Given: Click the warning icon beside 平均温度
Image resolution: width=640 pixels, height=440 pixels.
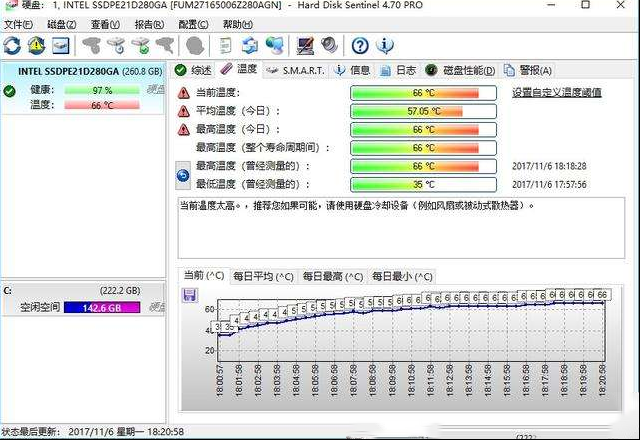Looking at the screenshot, I should click(x=184, y=111).
